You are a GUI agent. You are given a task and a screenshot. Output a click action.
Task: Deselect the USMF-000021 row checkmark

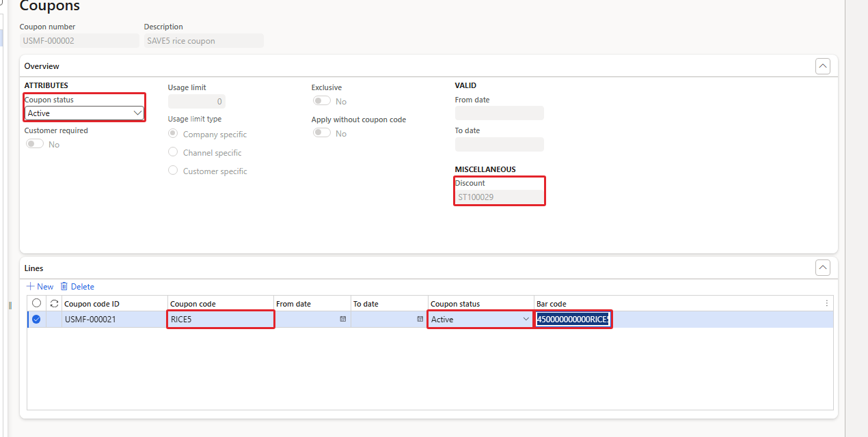click(36, 319)
